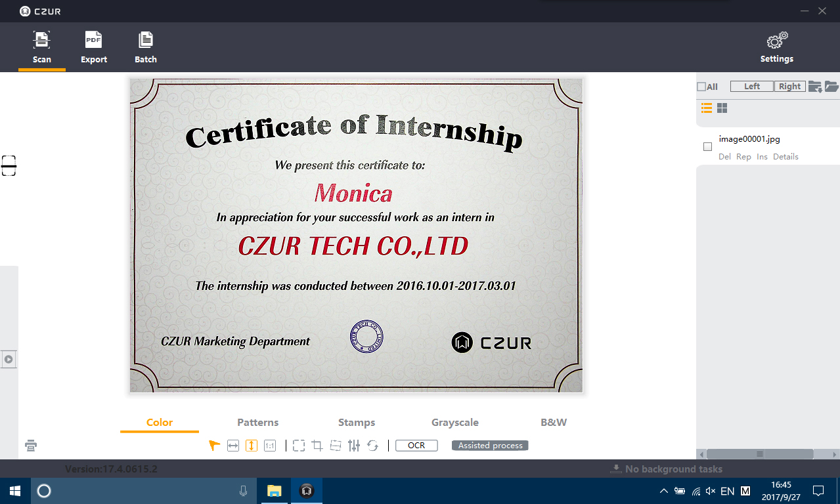Screen dimensions: 840x504
Task: Open the taskbar clock showing 16:45
Action: 781,491
